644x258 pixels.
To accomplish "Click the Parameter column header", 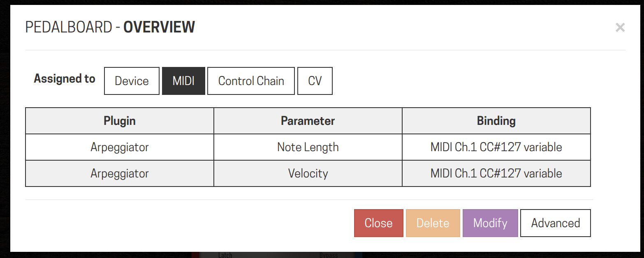I will [308, 121].
